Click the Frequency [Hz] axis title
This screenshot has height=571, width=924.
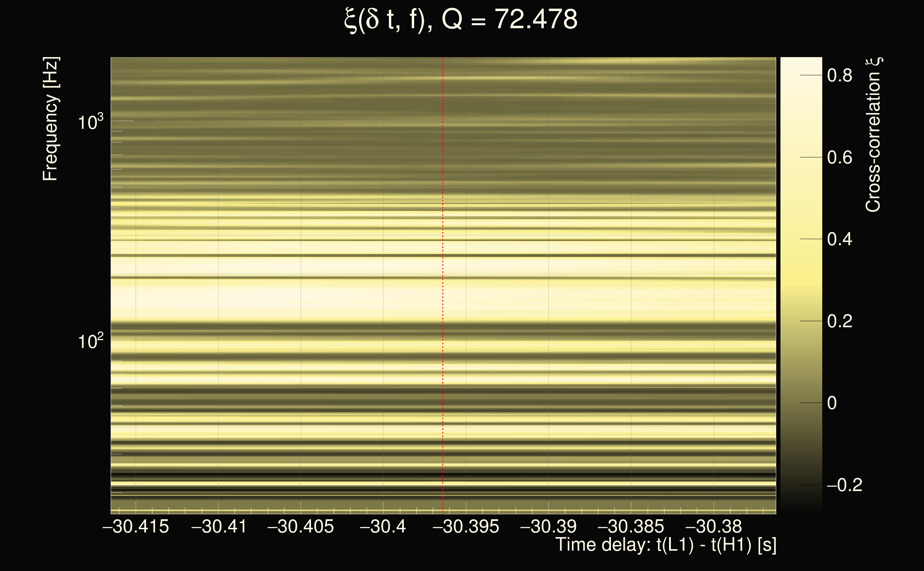coord(50,119)
